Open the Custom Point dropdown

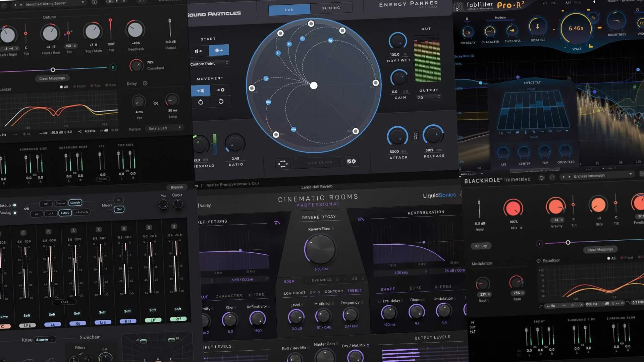point(209,63)
